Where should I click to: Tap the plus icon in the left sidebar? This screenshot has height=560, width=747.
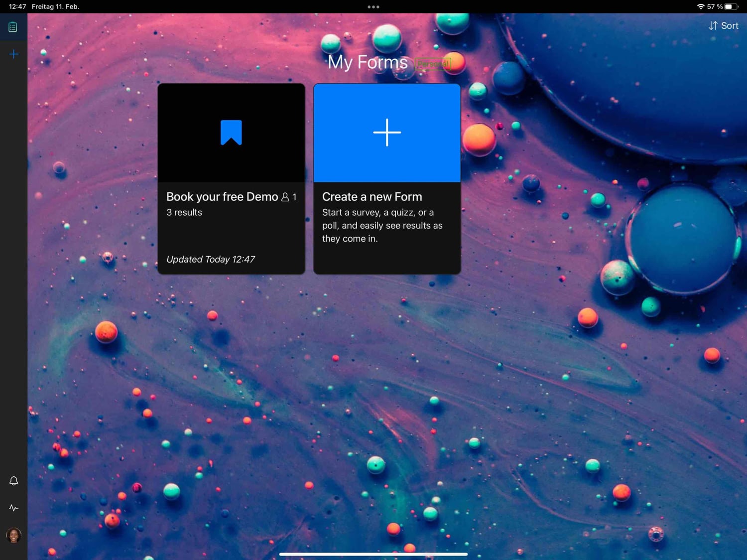13,54
